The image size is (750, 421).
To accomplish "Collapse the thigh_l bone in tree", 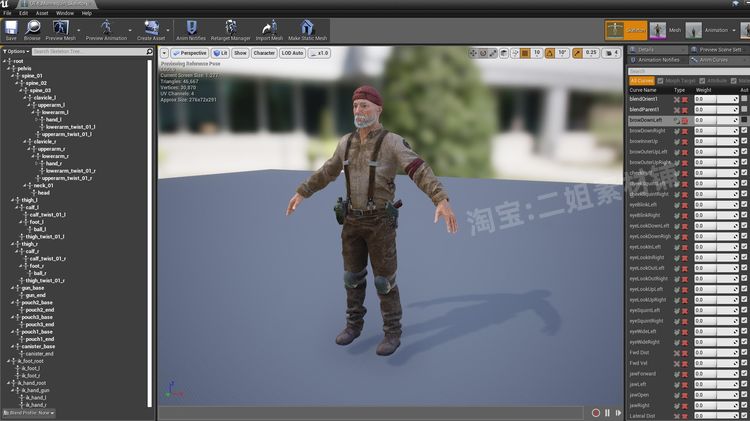I will (x=13, y=200).
